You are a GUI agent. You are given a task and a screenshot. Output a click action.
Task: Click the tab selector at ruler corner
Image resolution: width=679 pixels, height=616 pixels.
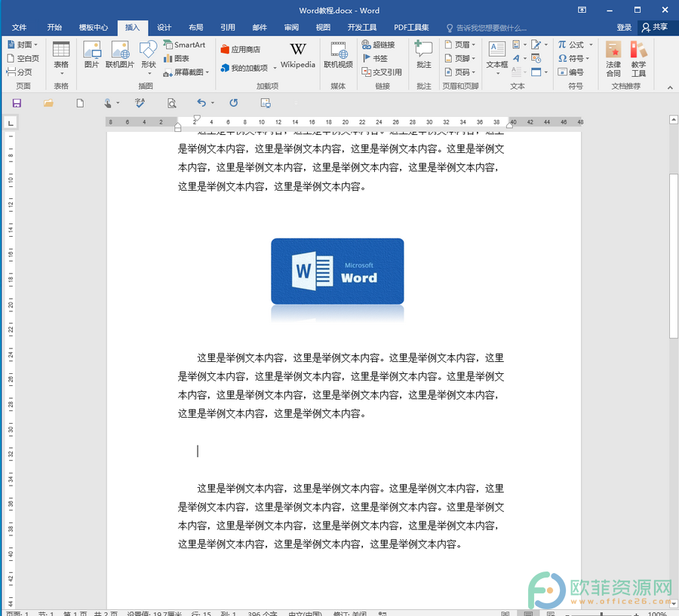pyautogui.click(x=11, y=123)
